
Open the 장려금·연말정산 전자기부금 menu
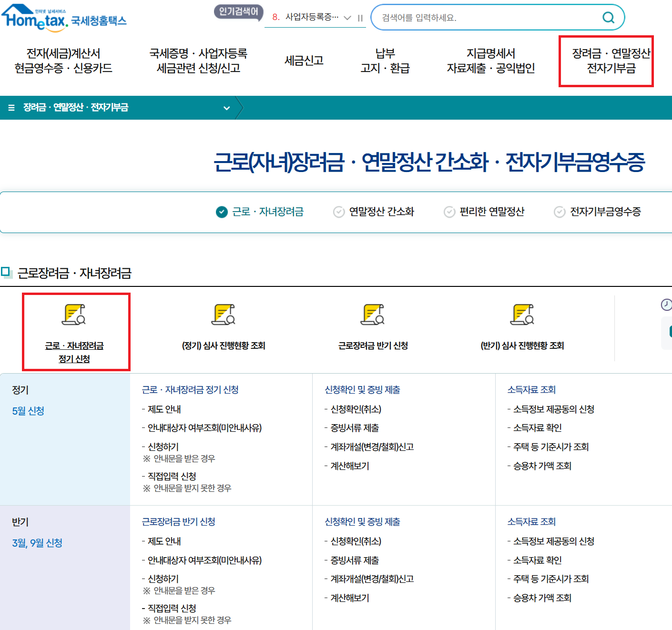pos(611,61)
